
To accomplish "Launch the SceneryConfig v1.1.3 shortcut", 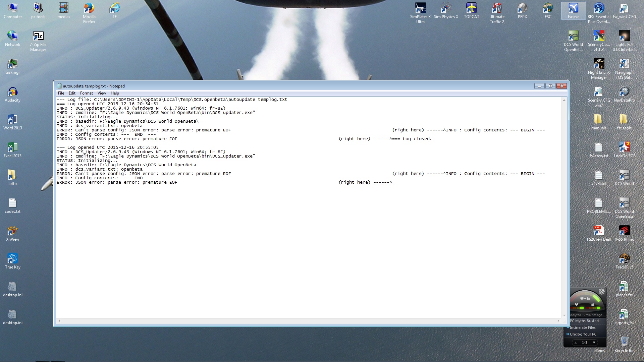I will click(599, 41).
